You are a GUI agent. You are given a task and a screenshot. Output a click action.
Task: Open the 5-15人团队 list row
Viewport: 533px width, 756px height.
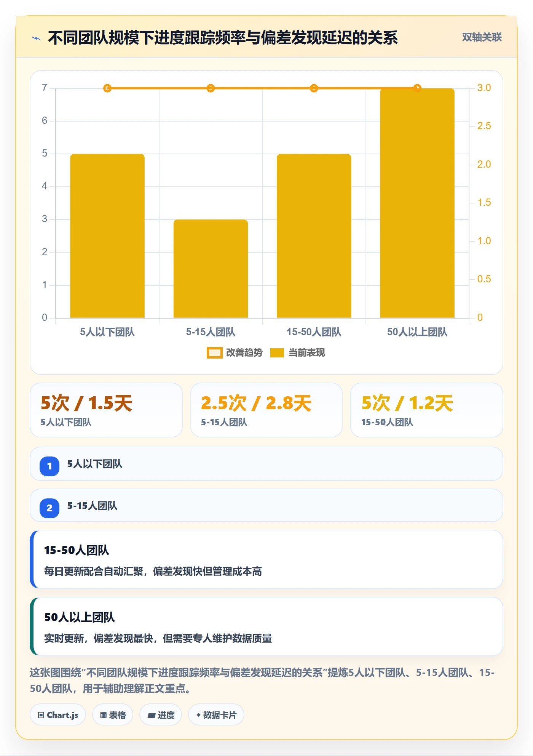tap(266, 505)
